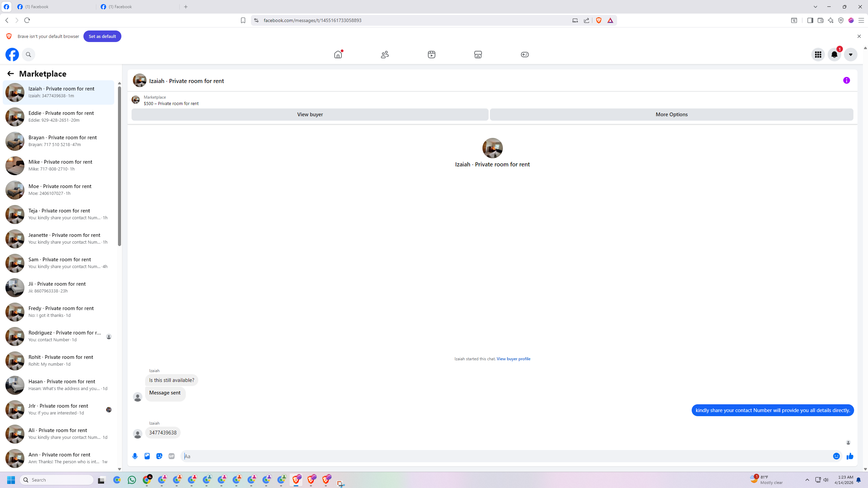Click the View buyer profile link
The height and width of the screenshot is (488, 868).
pos(513,359)
